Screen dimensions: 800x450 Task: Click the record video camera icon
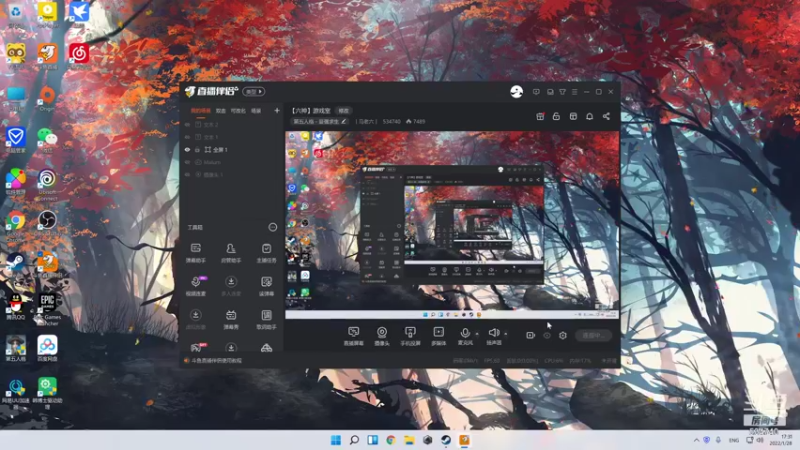pos(531,335)
